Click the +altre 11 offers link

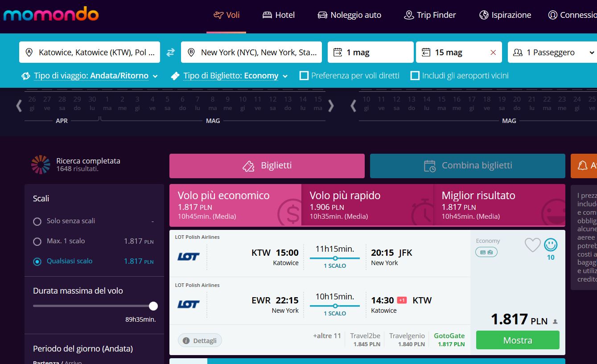[x=327, y=336]
